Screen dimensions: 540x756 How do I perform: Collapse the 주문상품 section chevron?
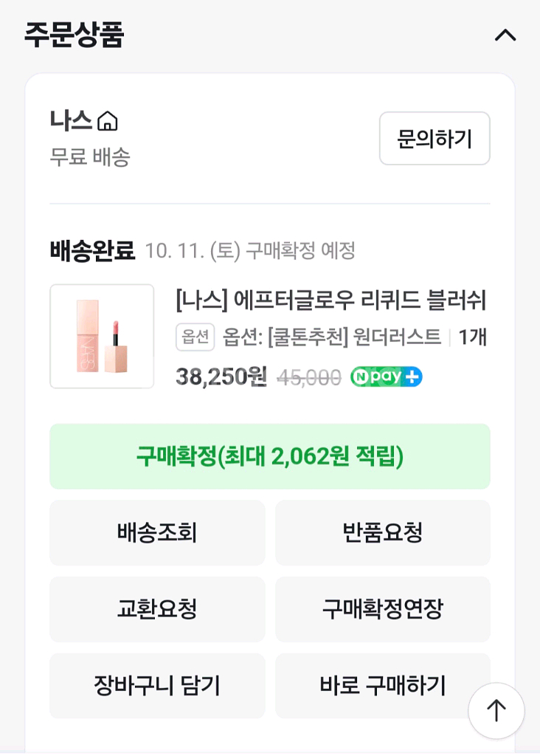[x=505, y=35]
